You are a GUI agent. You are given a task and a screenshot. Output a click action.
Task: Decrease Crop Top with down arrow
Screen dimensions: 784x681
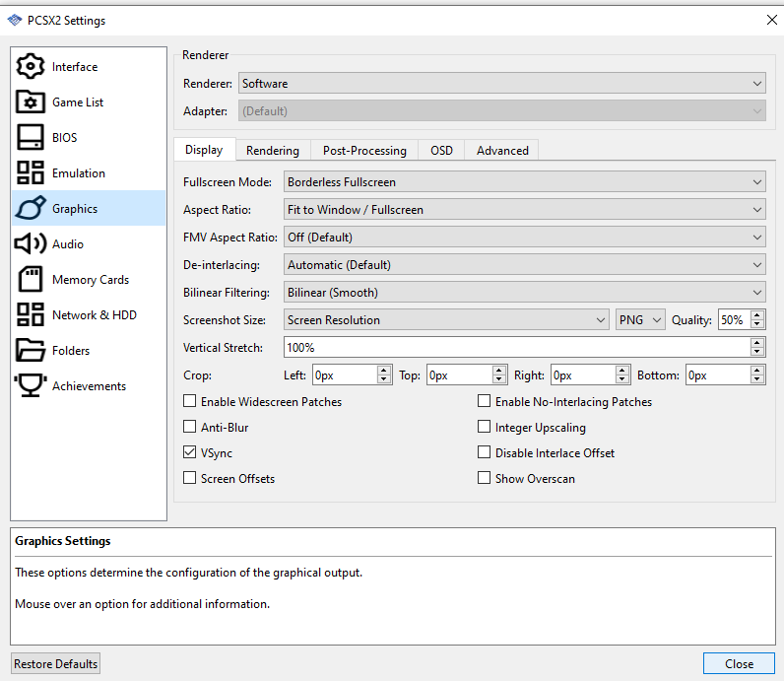tap(499, 379)
